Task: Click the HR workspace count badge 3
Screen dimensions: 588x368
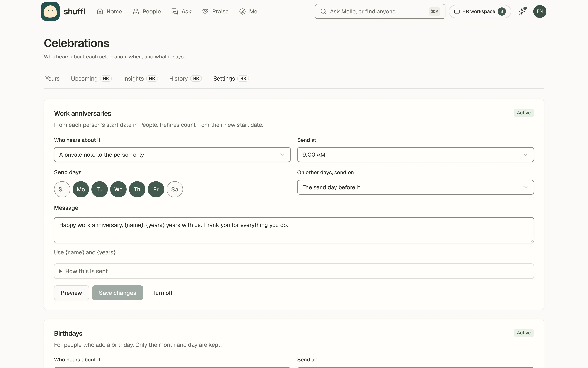Action: (502, 11)
